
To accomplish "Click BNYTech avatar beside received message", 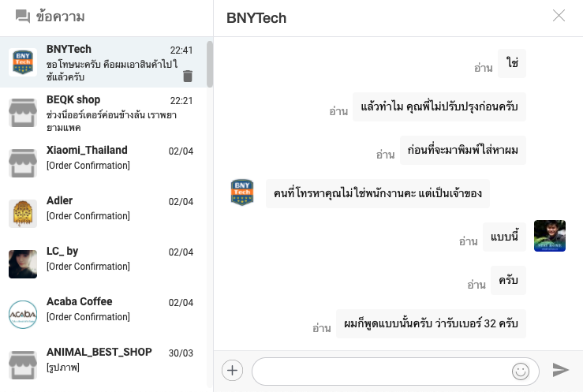I will tap(242, 192).
